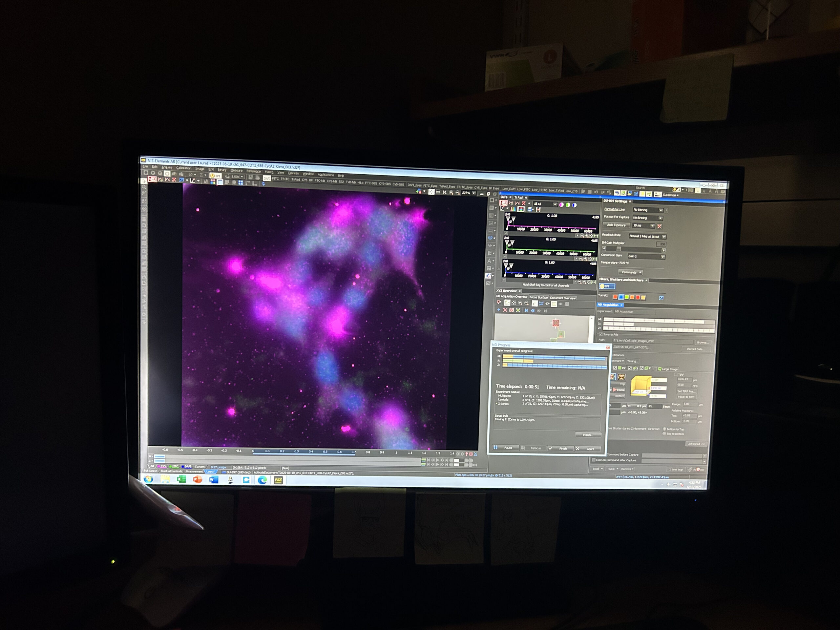Click the Microsoft Excel icon in taskbar
Screen dimensions: 840x630
(181, 479)
